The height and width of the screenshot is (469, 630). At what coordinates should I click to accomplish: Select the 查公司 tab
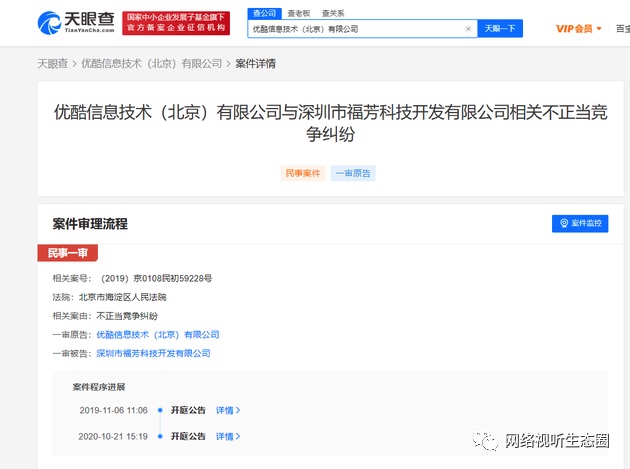[264, 13]
